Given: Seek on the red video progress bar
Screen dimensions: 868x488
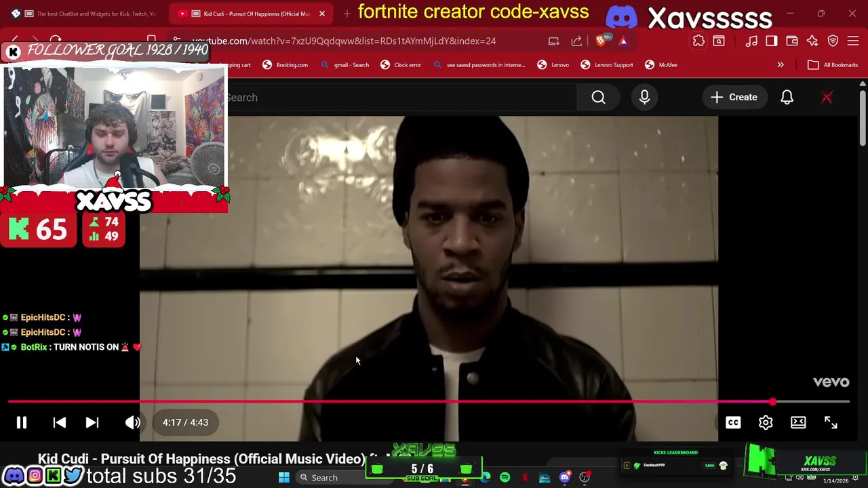Looking at the screenshot, I should point(429,402).
